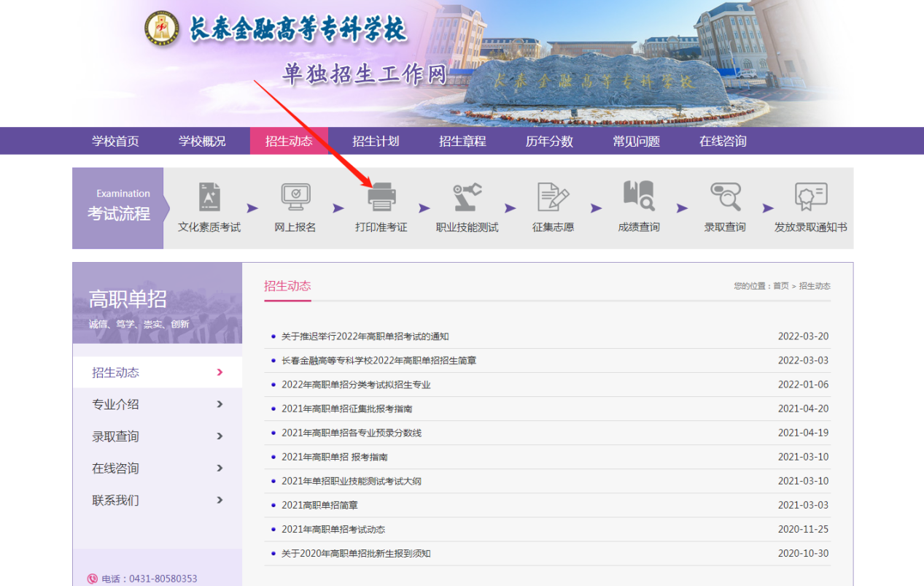The image size is (924, 586).
Task: Click the 成绩查询 step label
Action: [639, 227]
